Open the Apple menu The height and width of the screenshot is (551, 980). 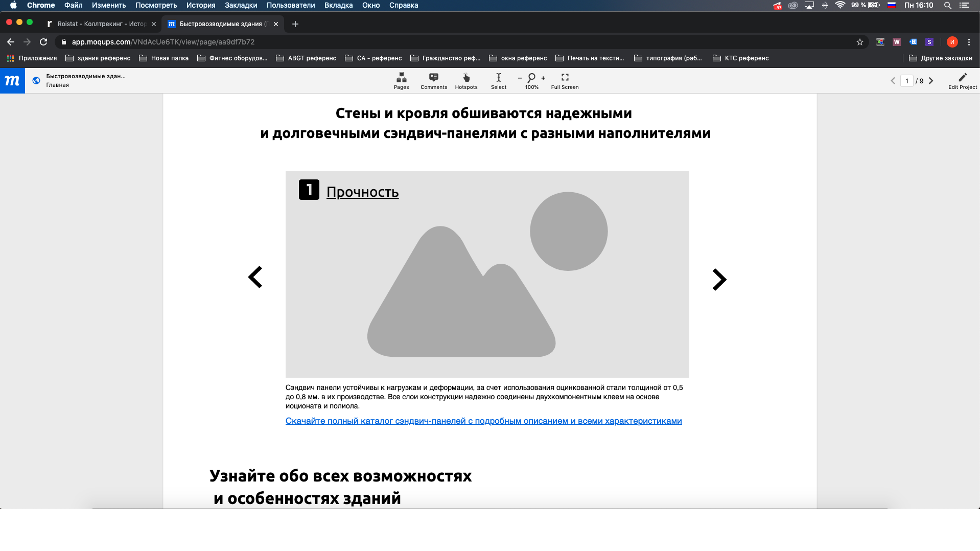click(13, 5)
